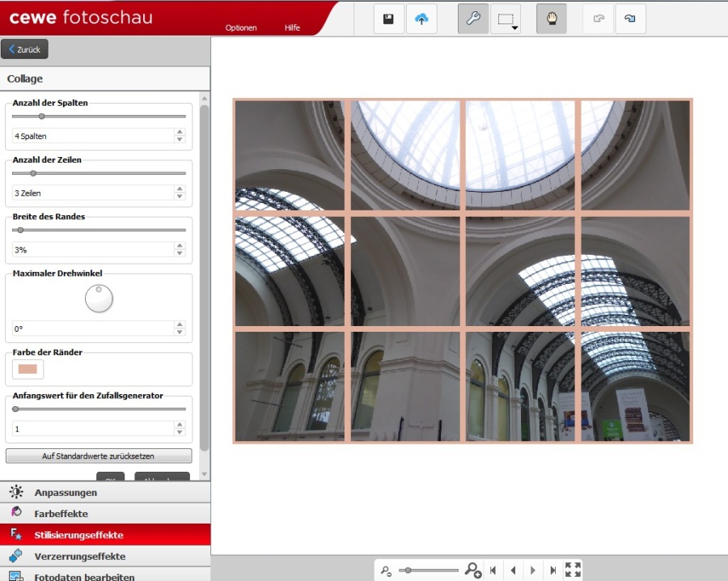Go to the next photo

coord(533,570)
